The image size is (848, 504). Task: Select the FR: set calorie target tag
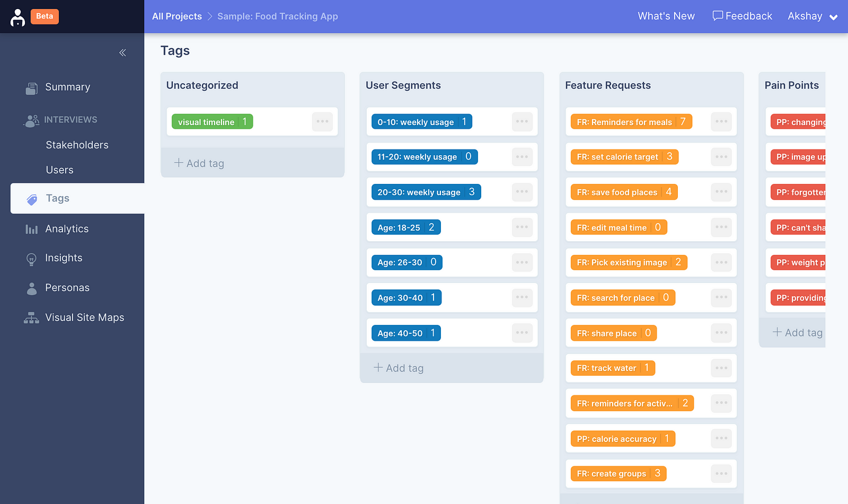point(624,156)
